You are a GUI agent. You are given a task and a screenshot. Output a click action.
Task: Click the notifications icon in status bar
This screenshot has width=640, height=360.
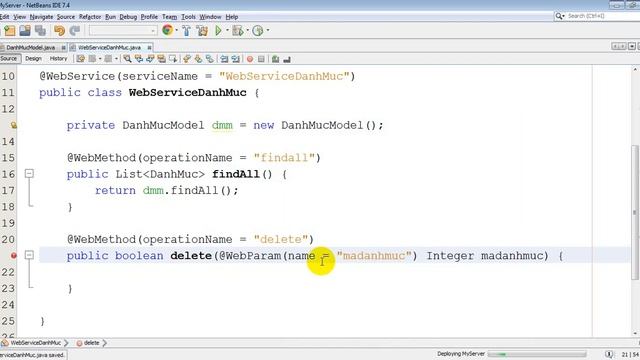[609, 354]
